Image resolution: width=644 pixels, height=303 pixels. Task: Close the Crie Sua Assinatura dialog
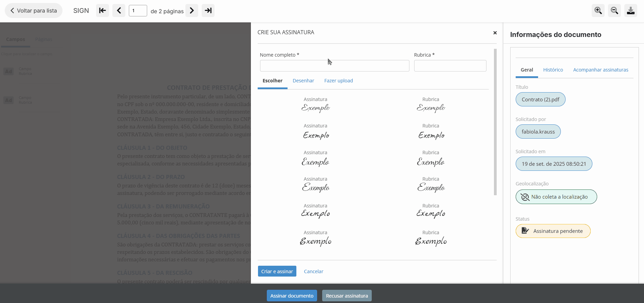(495, 33)
